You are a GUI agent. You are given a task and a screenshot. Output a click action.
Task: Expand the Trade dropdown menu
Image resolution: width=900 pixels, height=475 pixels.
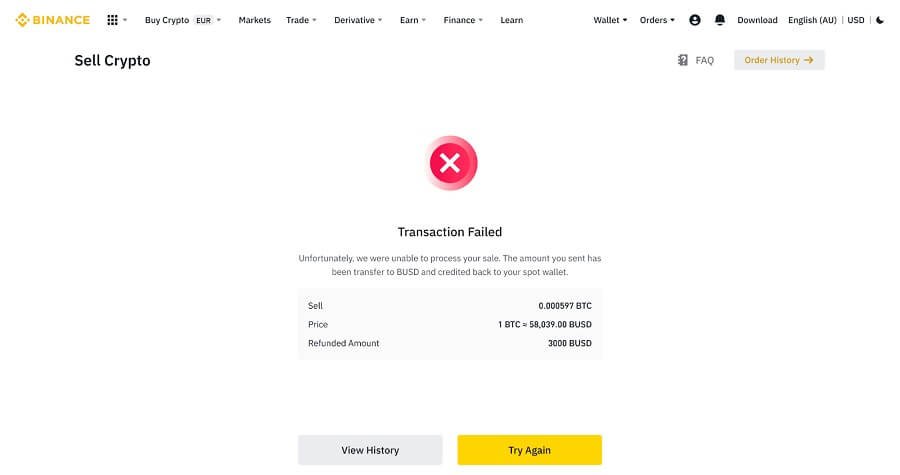tap(301, 20)
